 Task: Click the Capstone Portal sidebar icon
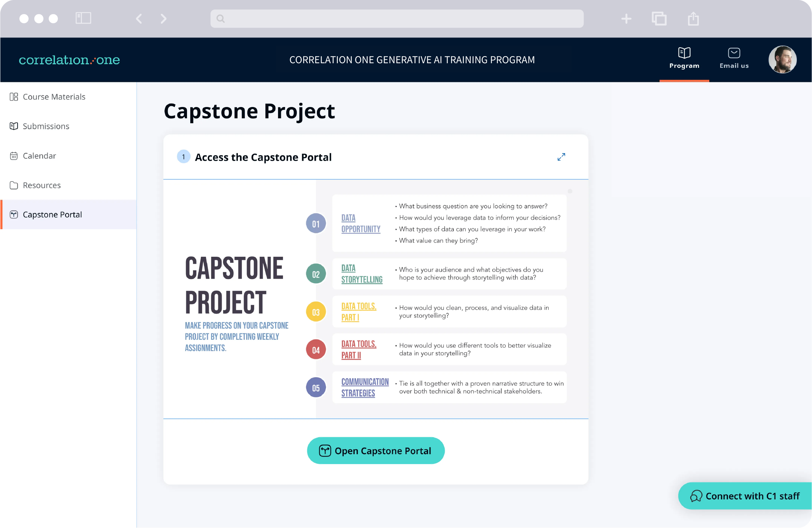(x=14, y=214)
